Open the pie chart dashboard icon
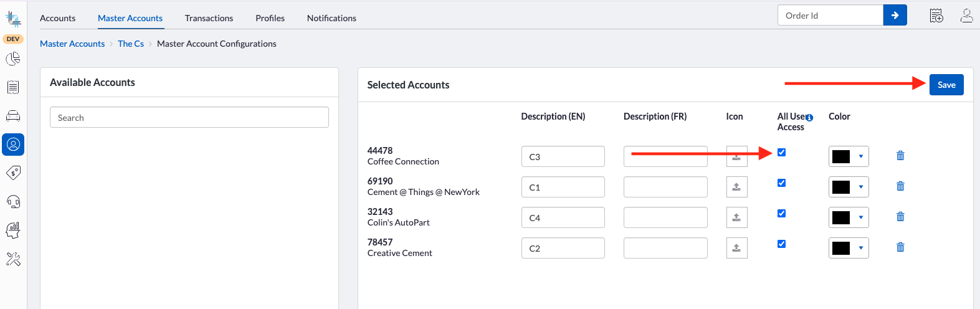Image resolution: width=980 pixels, height=309 pixels. [13, 59]
